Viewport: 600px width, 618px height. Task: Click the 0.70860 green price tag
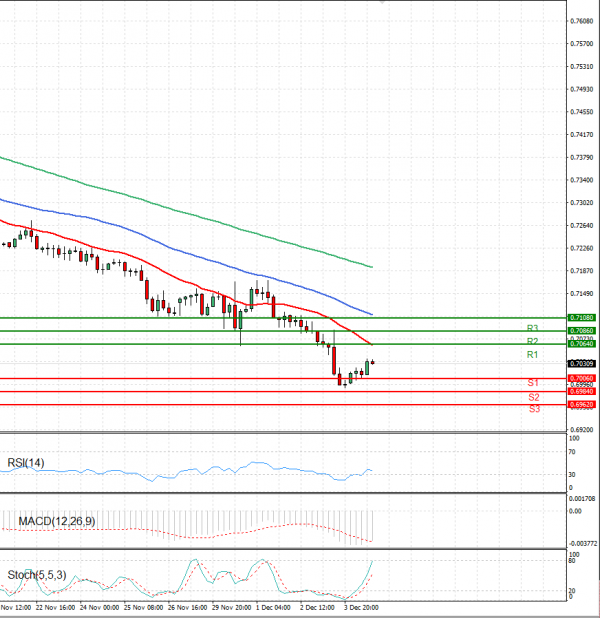pos(581,330)
